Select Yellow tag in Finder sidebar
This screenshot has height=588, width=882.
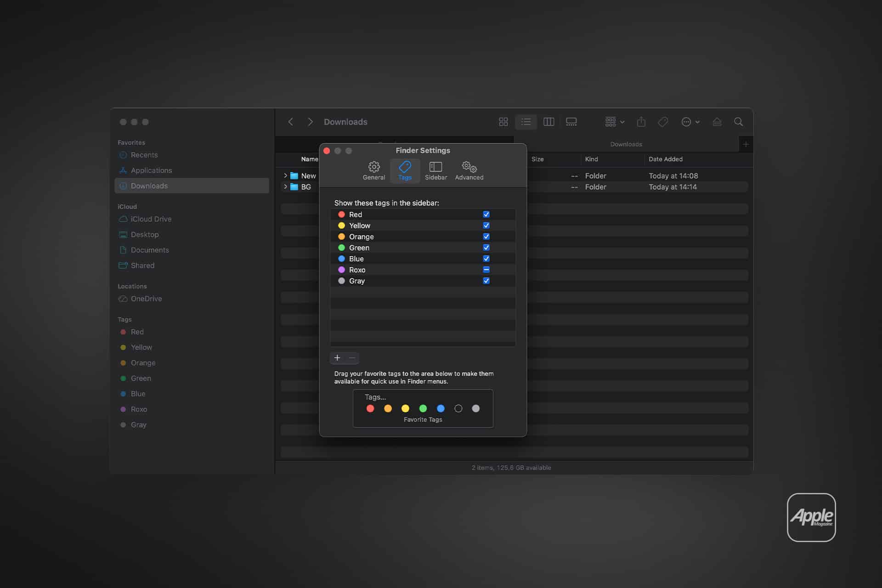click(192, 347)
